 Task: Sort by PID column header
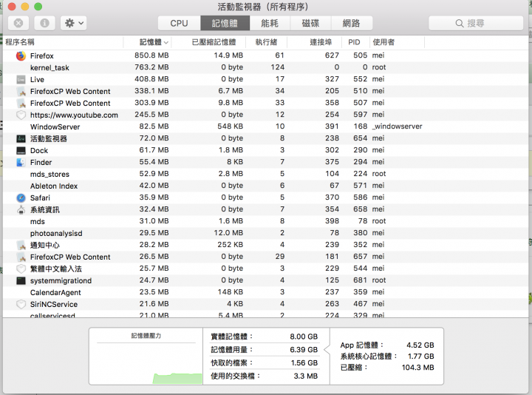tap(355, 42)
